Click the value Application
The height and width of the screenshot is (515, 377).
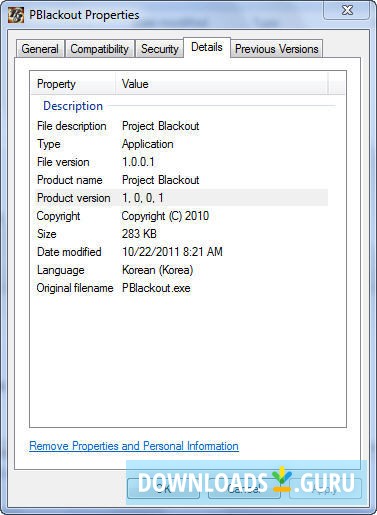coord(148,144)
